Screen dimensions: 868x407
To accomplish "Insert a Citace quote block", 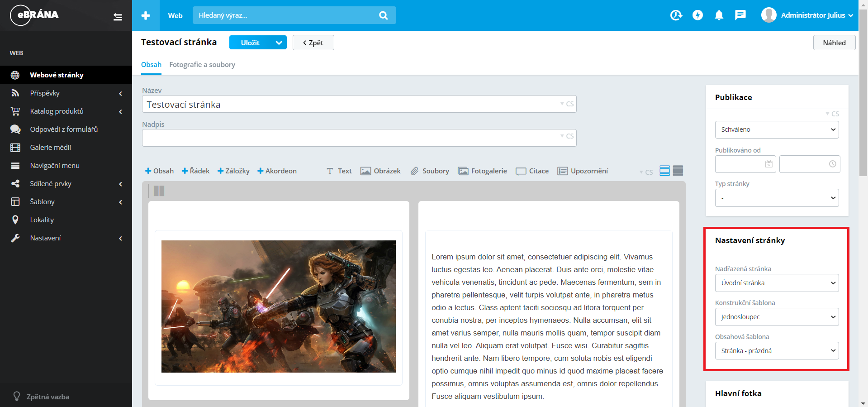I will click(532, 171).
